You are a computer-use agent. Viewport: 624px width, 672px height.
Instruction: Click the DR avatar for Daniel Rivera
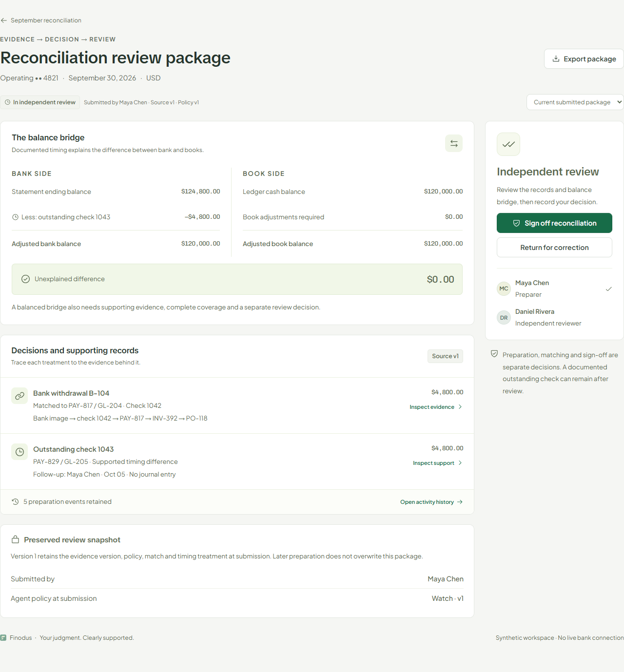(x=504, y=318)
